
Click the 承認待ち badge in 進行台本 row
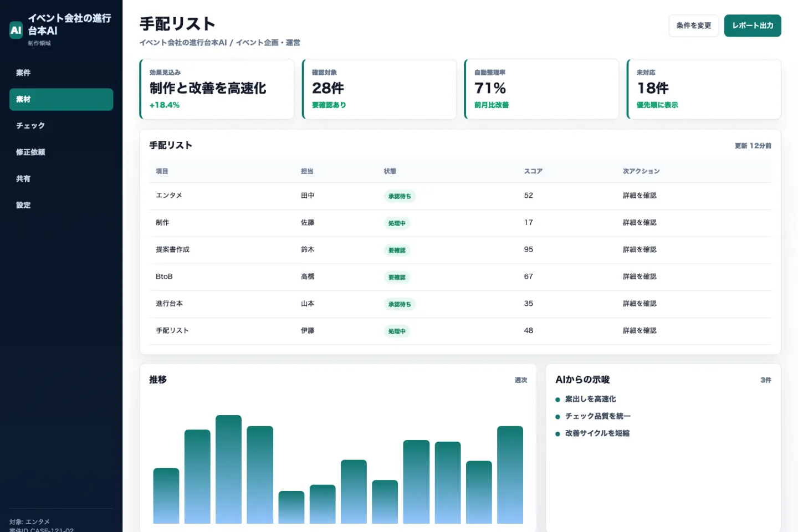400,304
